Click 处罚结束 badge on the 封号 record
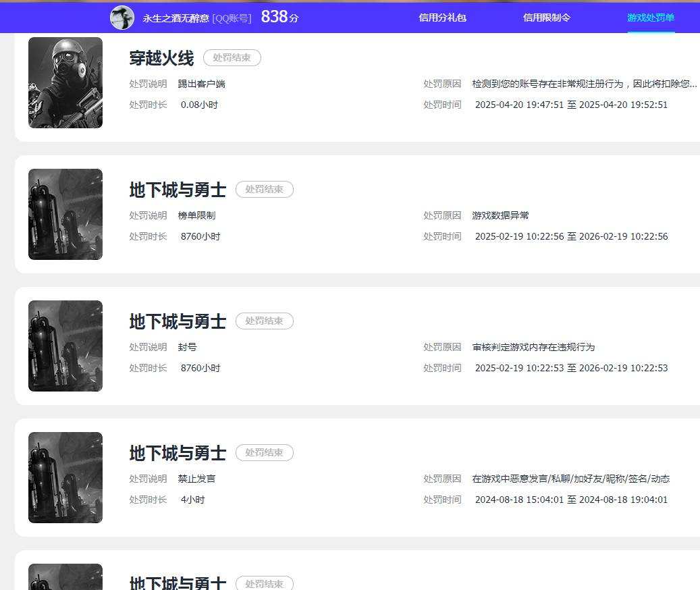The image size is (700, 590). (x=265, y=321)
